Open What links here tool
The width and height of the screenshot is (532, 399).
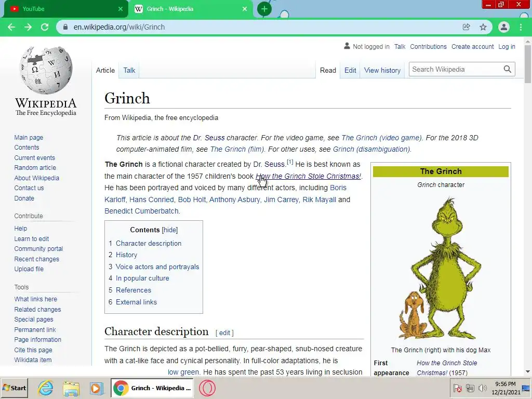pos(36,299)
